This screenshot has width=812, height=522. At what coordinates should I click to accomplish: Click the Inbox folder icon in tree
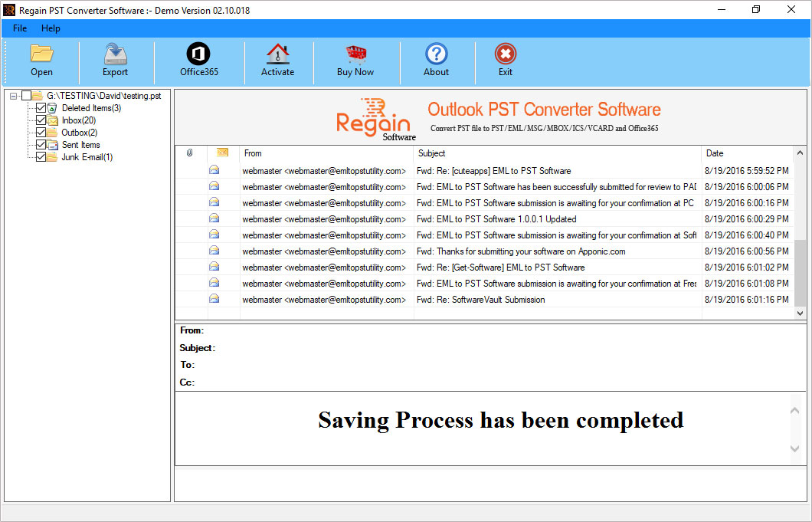[52, 120]
